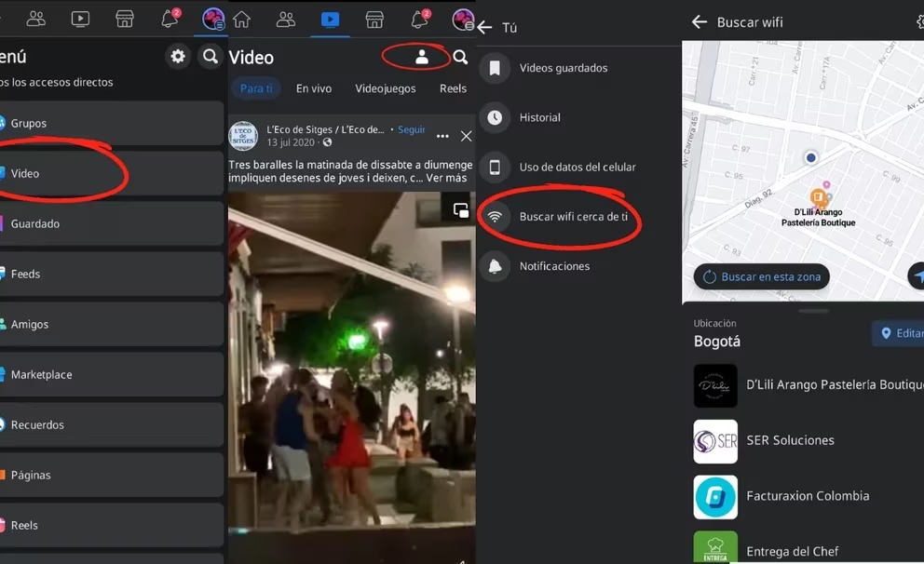The width and height of the screenshot is (924, 564).
Task: Tap Video icon in first screen top bar
Action: point(80,19)
